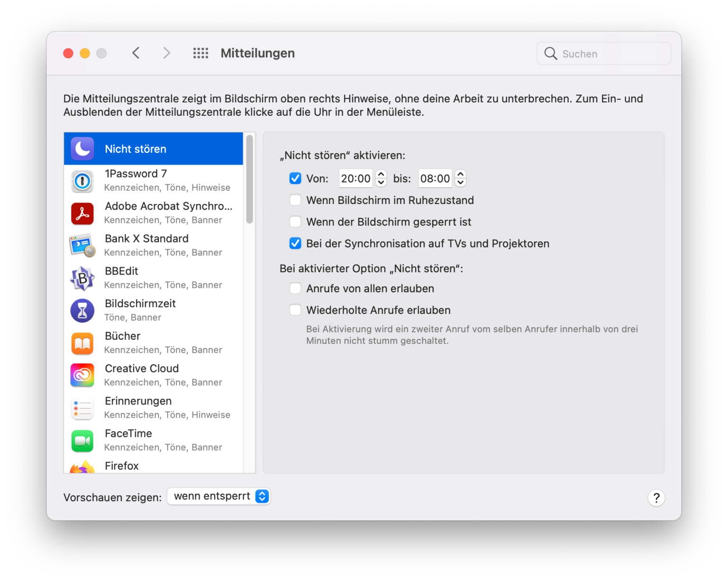Click the back navigation arrow
The height and width of the screenshot is (582, 728).
(136, 53)
